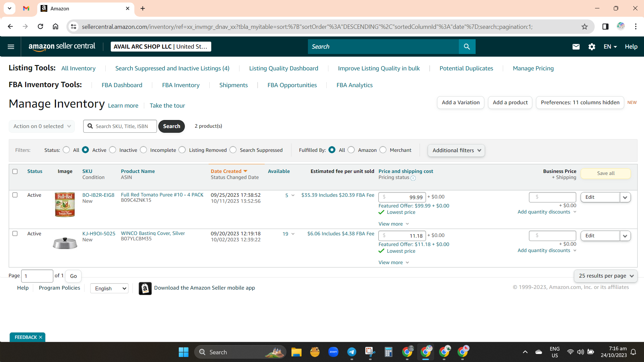644x362 pixels.
Task: Select Fulfilled By Amazon radio
Action: pos(351,150)
